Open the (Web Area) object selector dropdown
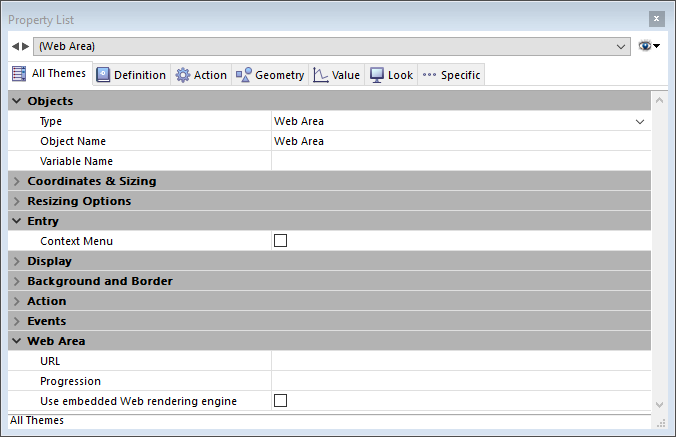 click(330, 46)
